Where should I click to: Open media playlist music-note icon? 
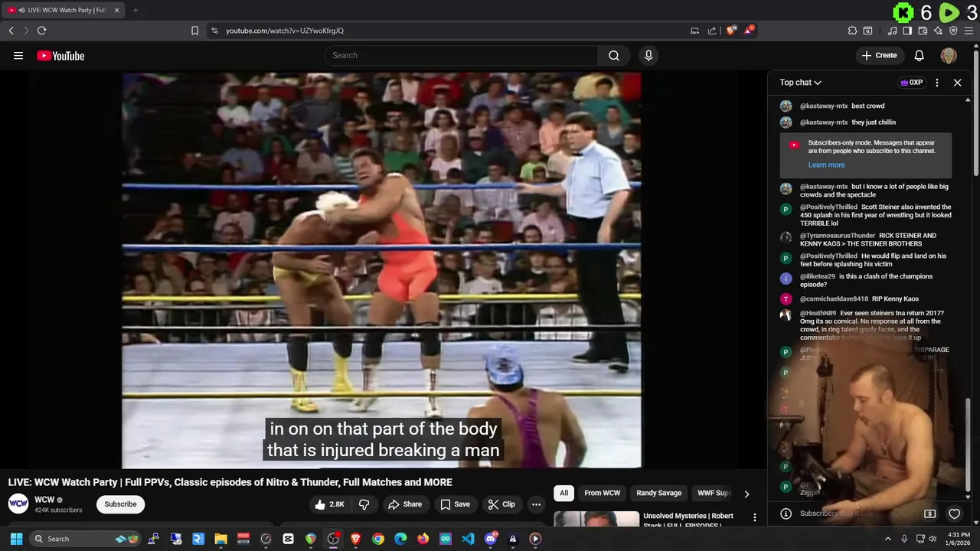click(x=892, y=31)
